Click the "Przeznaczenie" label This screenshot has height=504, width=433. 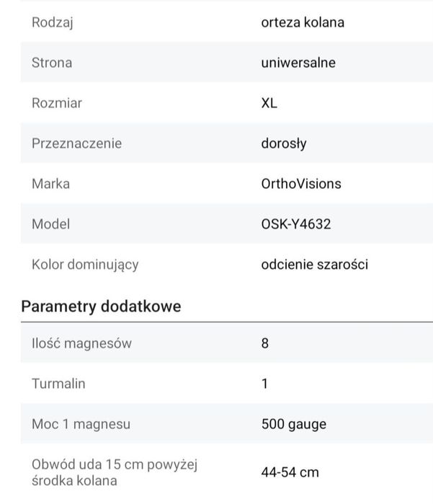76,143
